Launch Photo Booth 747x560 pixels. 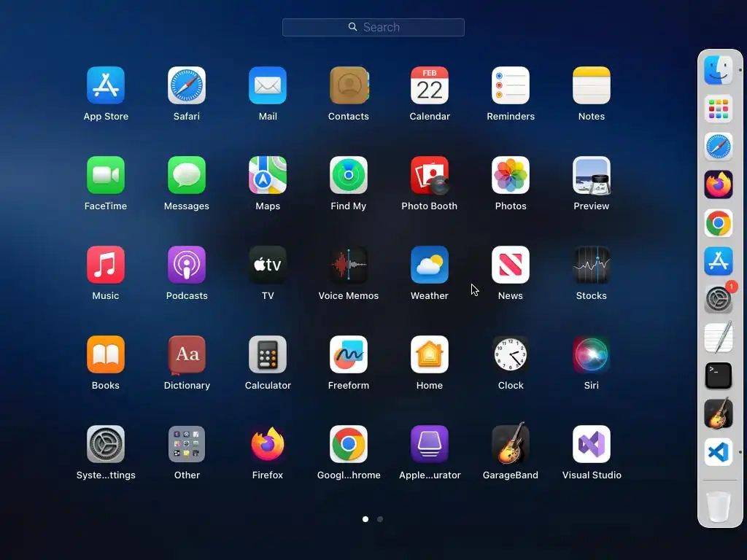430,175
